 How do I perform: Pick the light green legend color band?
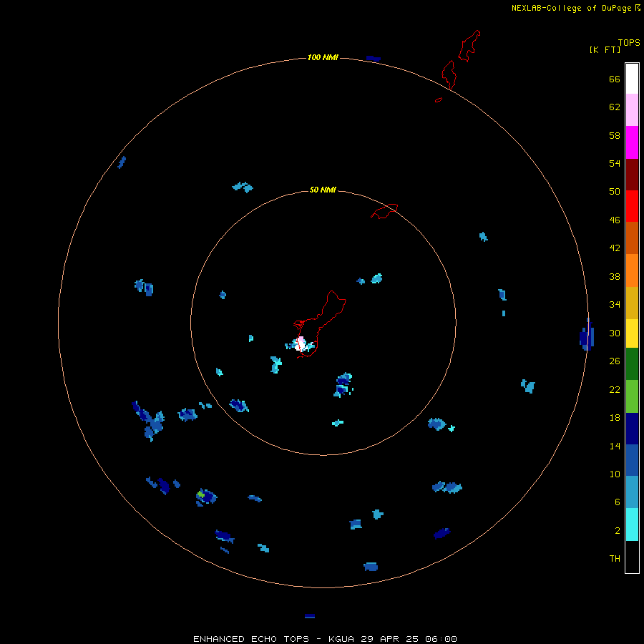click(x=632, y=396)
